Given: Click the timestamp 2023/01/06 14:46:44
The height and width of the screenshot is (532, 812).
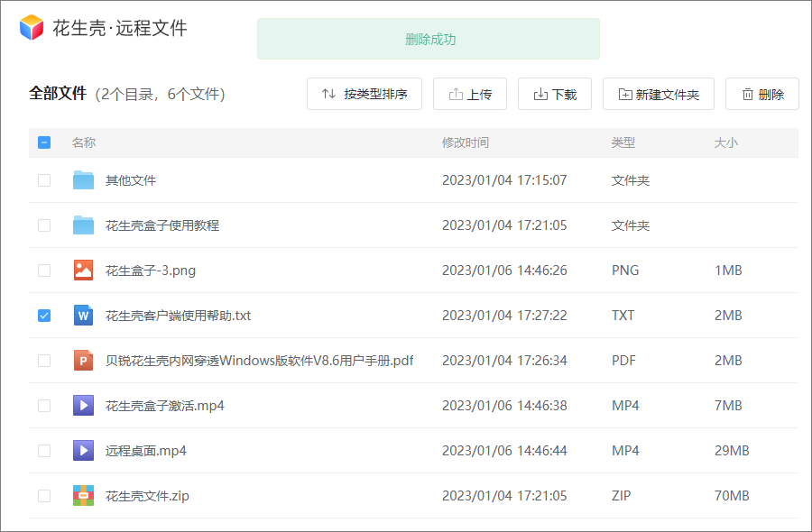Looking at the screenshot, I should click(504, 450).
